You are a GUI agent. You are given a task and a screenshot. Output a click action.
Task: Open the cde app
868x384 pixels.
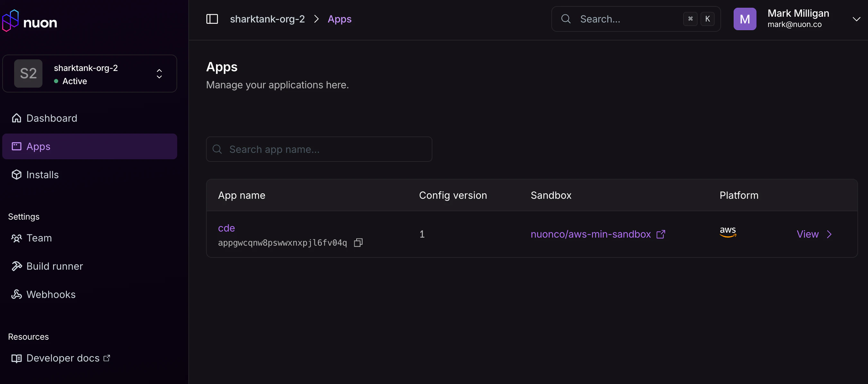pos(226,228)
